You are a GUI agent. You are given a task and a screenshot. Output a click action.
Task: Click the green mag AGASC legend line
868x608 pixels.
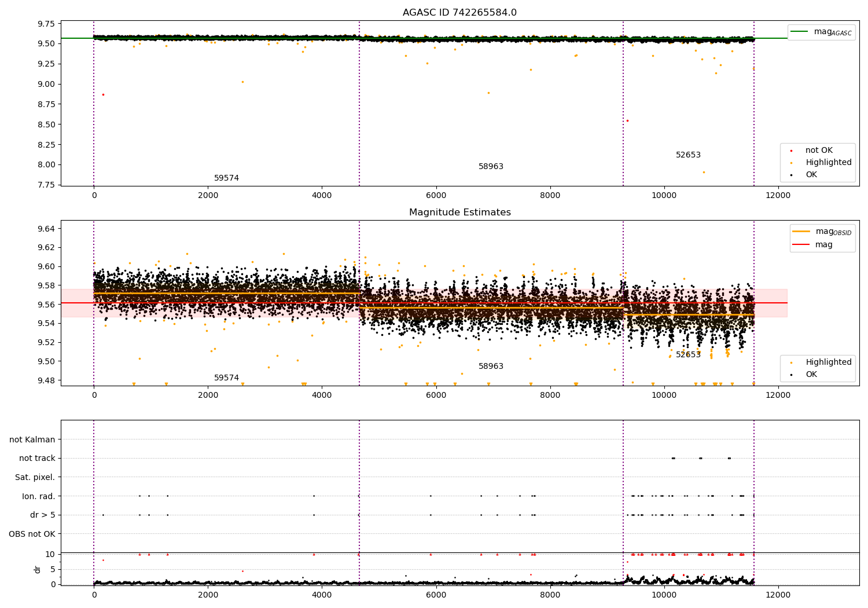(800, 31)
